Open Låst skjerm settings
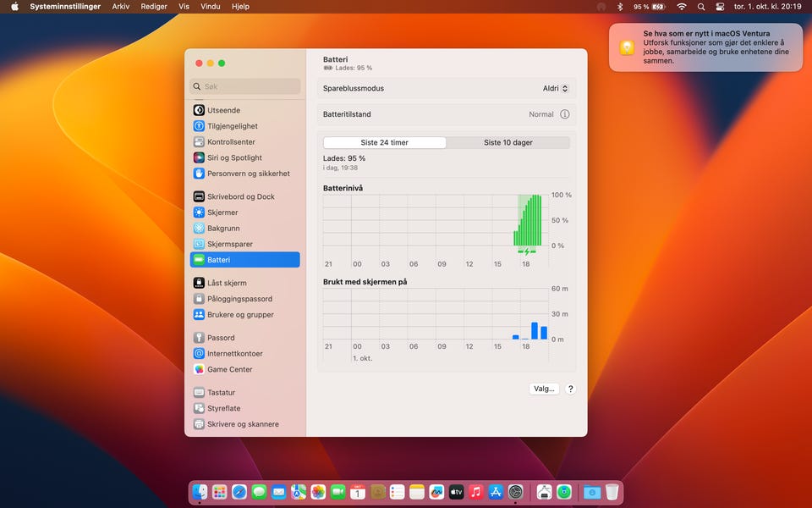 pyautogui.click(x=245, y=283)
